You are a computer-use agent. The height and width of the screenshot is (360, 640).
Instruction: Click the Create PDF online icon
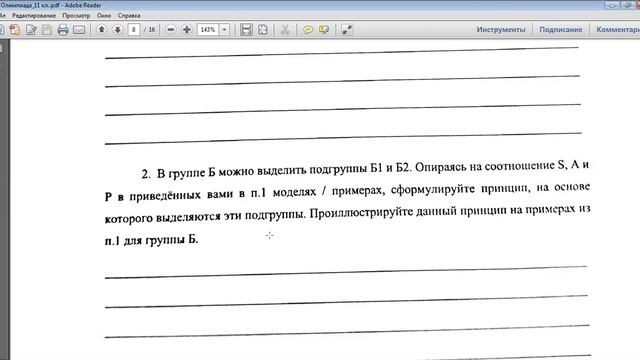pyautogui.click(x=15, y=30)
